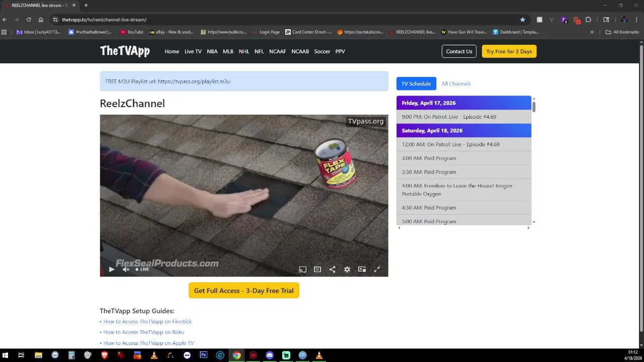The width and height of the screenshot is (644, 362).
Task: Click the Contact Us button
Action: [459, 51]
